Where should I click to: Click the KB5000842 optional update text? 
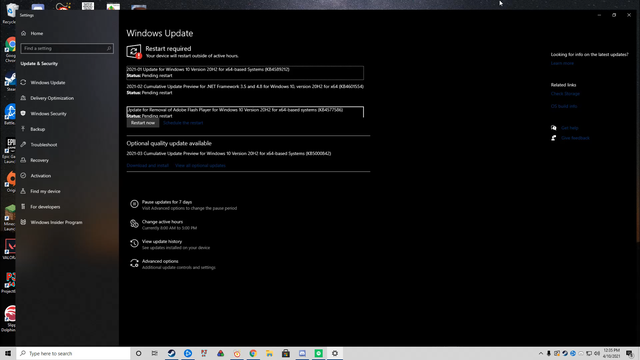coord(229,153)
